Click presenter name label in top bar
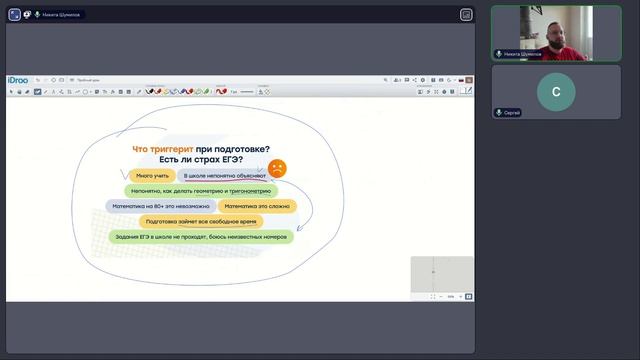Screen dimensions: 640x360 point(61,15)
